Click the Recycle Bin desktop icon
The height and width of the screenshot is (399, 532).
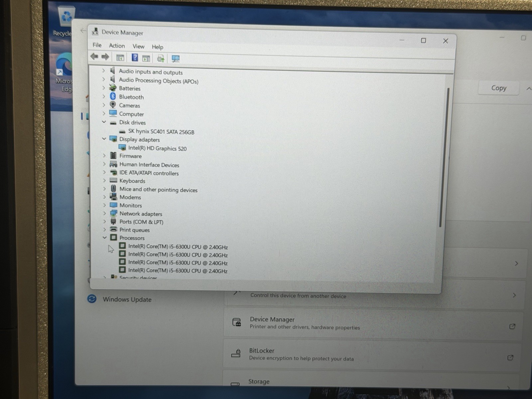(x=66, y=17)
